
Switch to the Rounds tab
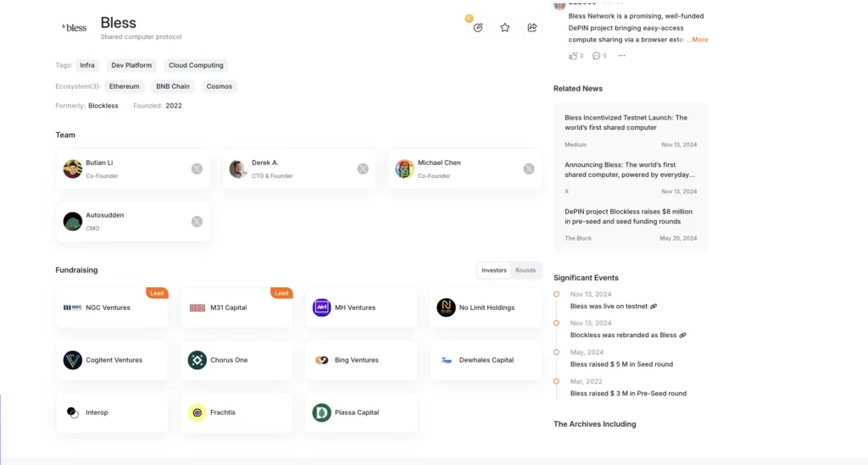(x=526, y=270)
